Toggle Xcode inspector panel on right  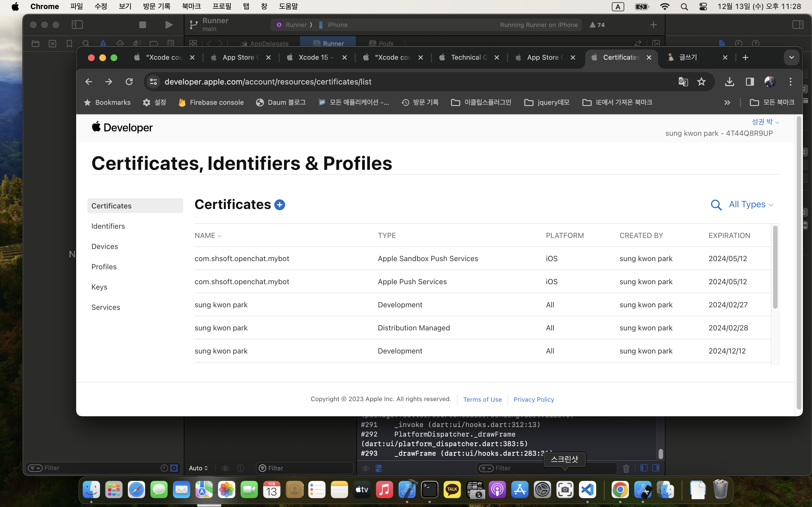click(x=798, y=25)
